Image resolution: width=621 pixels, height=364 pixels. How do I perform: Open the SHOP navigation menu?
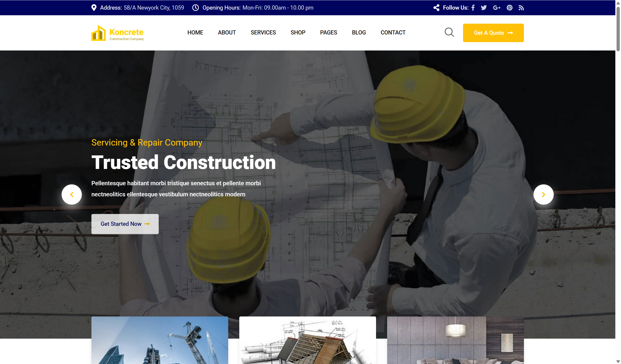(x=298, y=33)
